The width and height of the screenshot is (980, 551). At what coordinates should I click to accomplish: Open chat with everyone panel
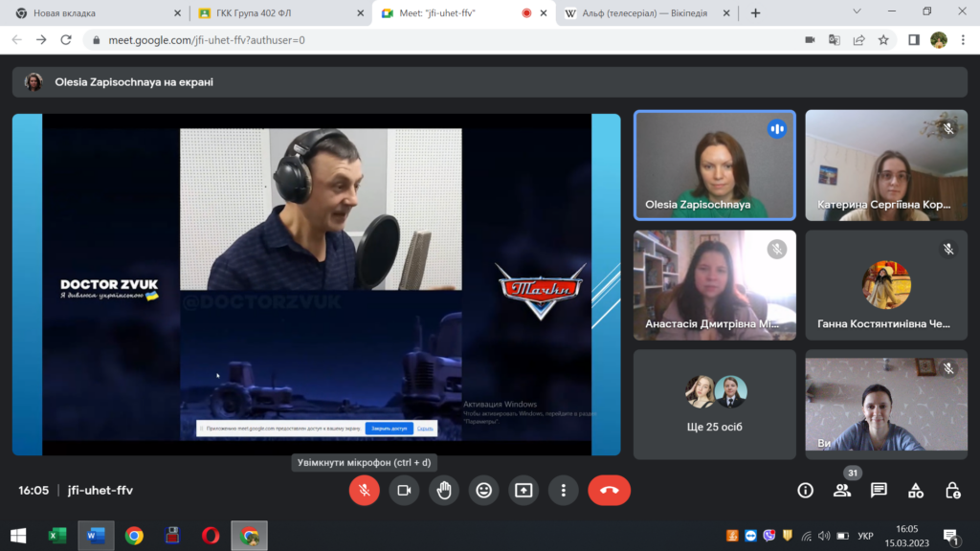point(879,490)
